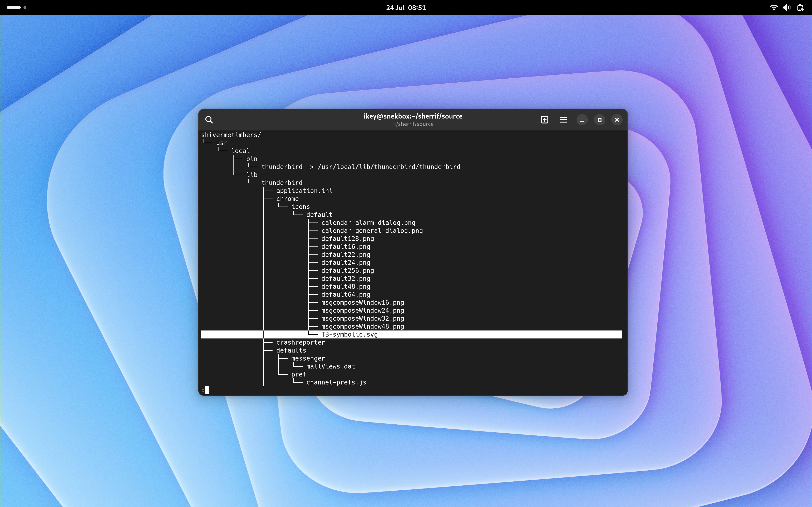Click the new tab plus icon

point(545,120)
